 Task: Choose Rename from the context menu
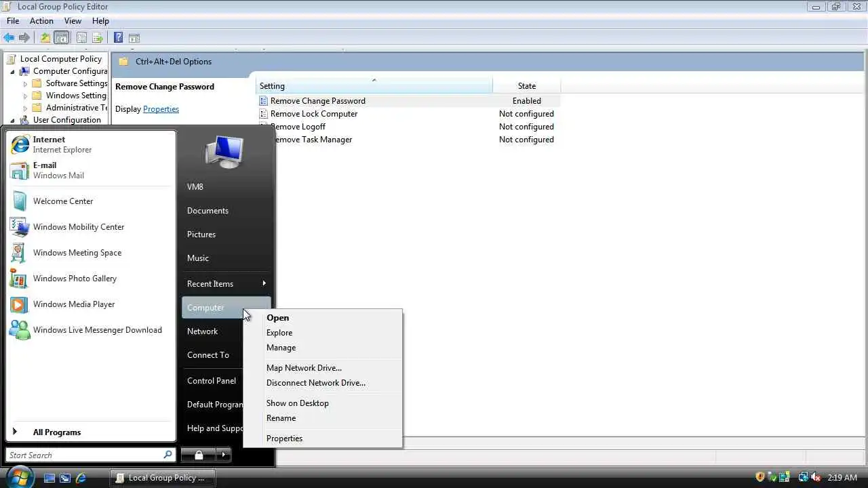point(323,418)
